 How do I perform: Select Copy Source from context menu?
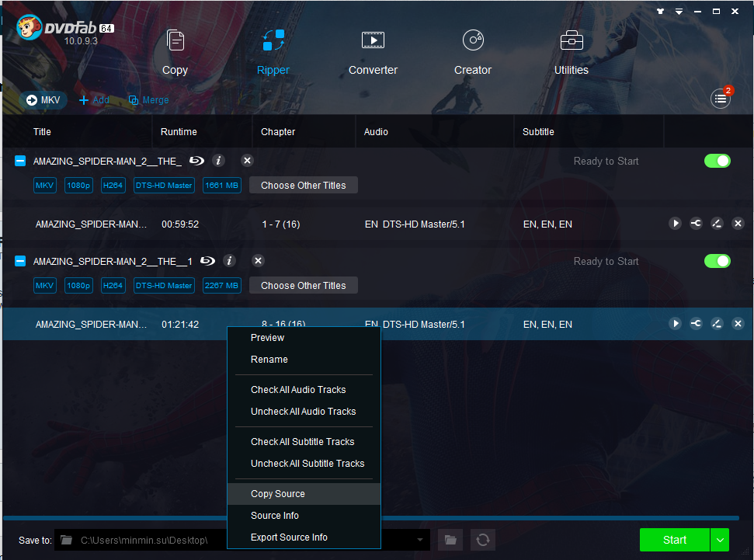tap(278, 494)
